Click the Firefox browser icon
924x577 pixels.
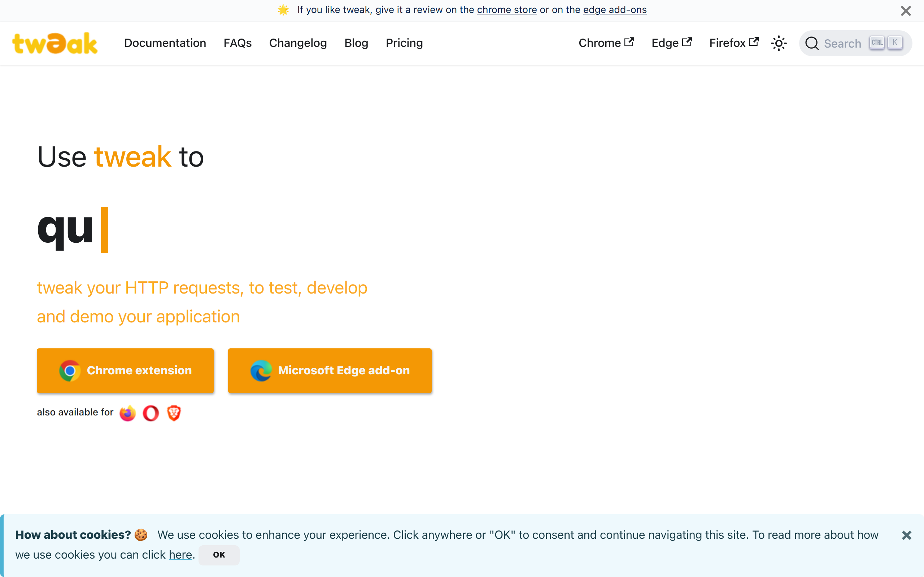pos(127,413)
